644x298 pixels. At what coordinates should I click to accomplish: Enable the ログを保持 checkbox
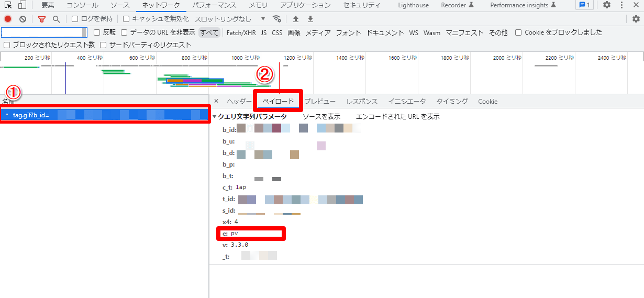click(75, 19)
